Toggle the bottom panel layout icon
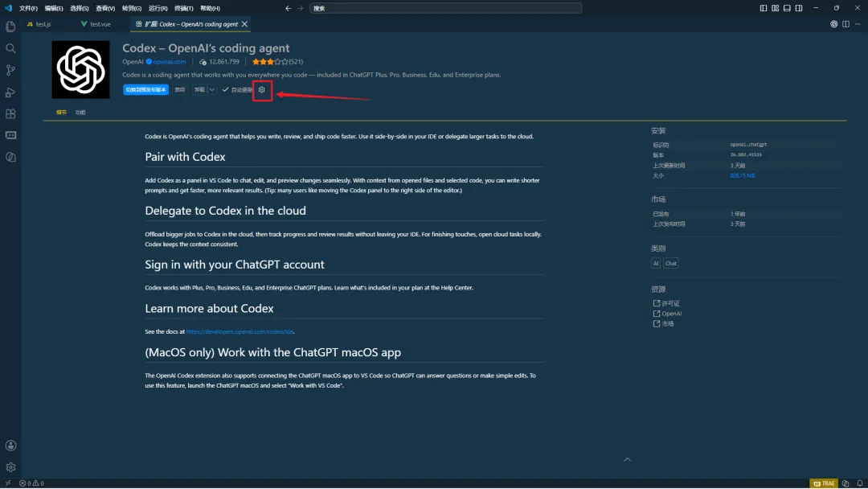868x489 pixels. 787,8
